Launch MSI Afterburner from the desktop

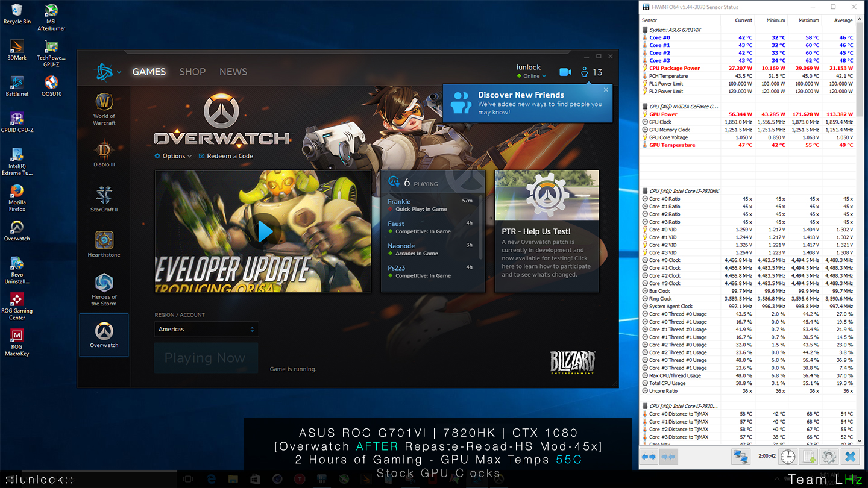point(51,17)
